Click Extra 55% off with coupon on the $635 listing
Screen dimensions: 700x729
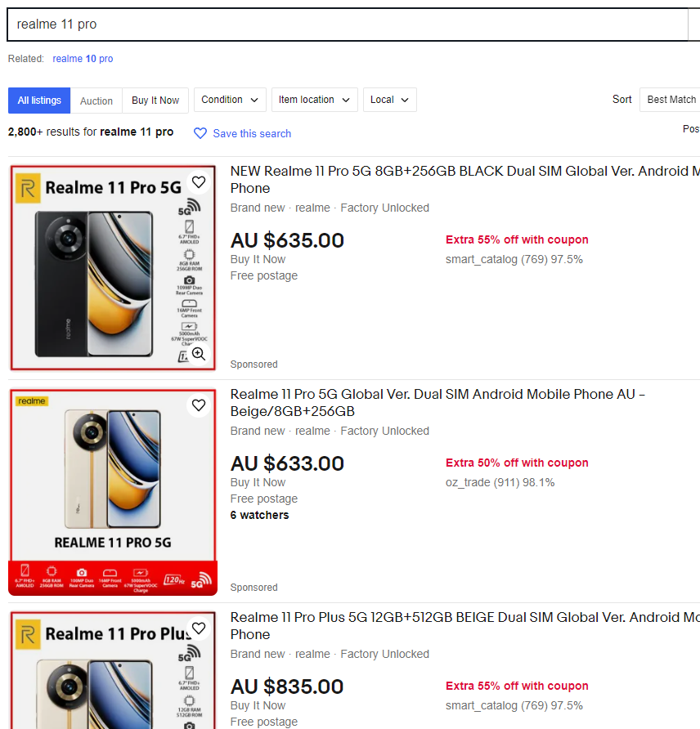(x=517, y=239)
